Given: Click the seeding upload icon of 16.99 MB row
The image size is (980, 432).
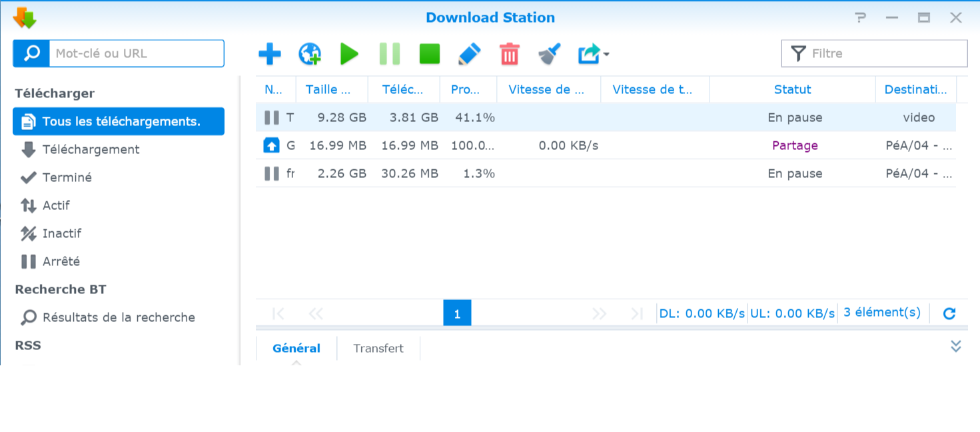Looking at the screenshot, I should tap(272, 145).
